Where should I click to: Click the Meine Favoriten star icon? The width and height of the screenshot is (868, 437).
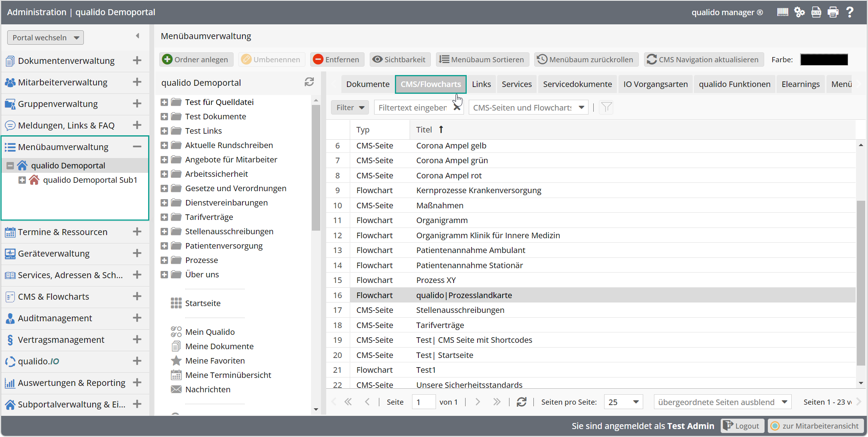click(x=176, y=361)
